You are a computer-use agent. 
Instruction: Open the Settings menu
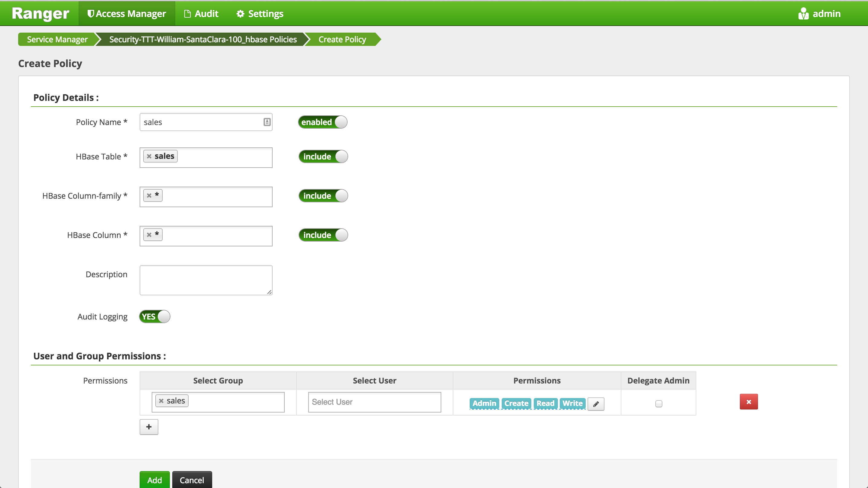point(260,14)
